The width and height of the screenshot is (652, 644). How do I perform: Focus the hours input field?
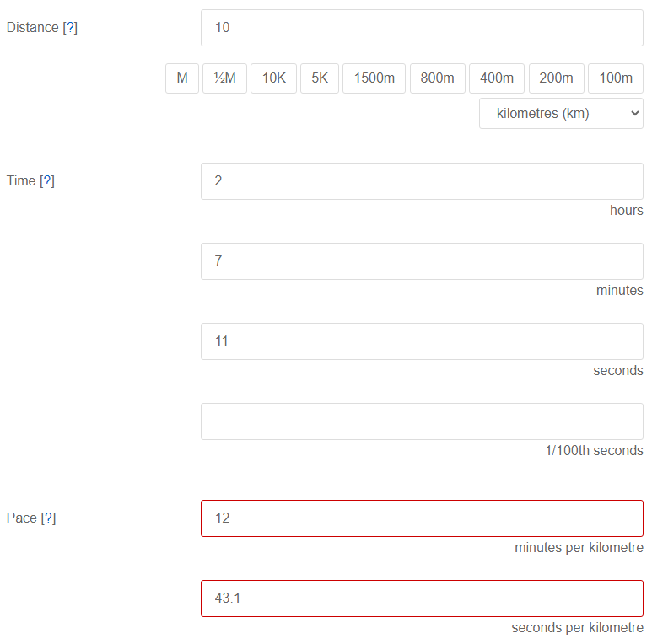(x=422, y=181)
